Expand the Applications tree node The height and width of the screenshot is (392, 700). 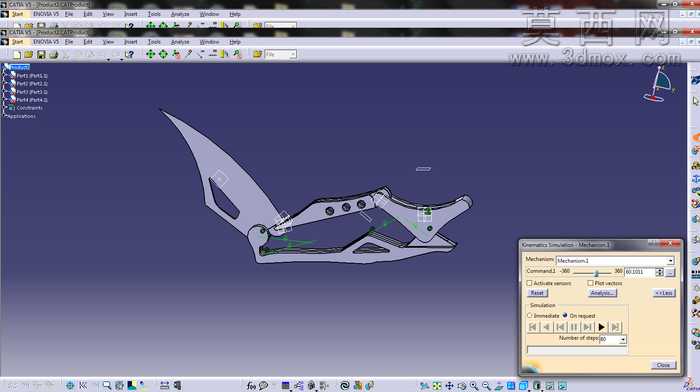coord(5,116)
